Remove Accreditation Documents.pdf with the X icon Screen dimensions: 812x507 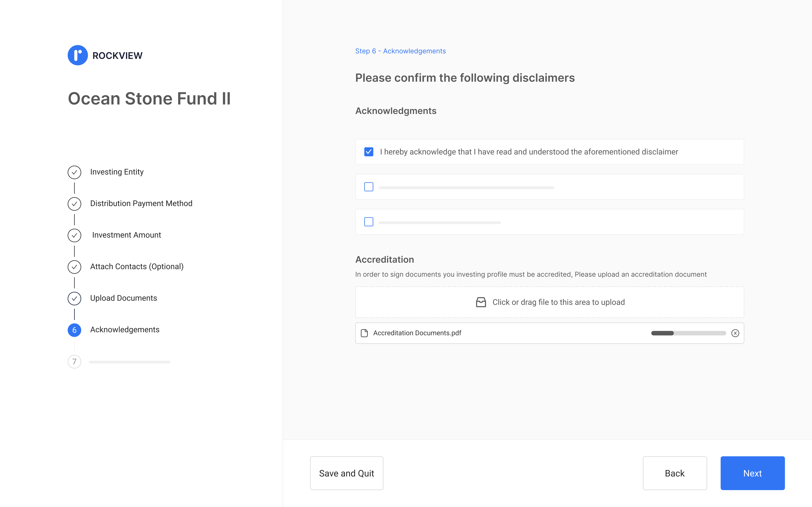pos(735,333)
